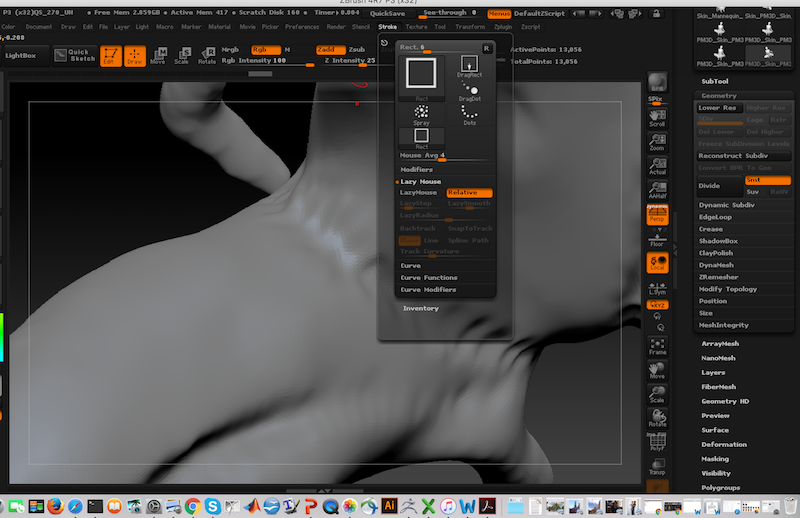
Task: Launch Skype from the dock
Action: coord(212,506)
